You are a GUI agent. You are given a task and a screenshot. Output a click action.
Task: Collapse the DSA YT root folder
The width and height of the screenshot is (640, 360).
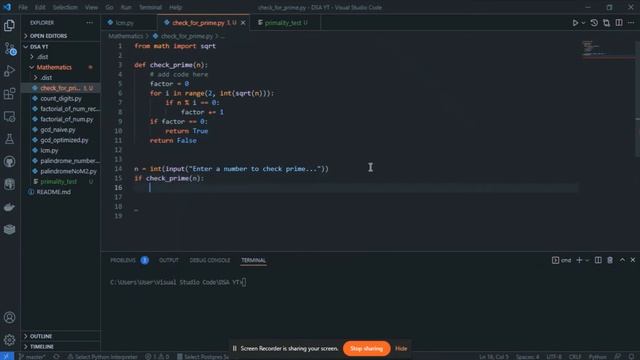(60, 47)
